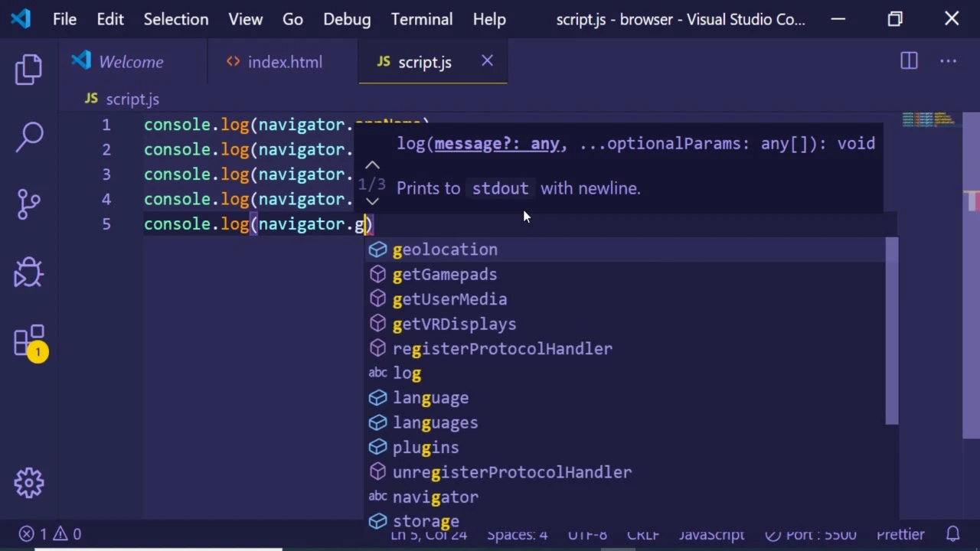Select the registerProtocolHandler completion entry
Image resolution: width=980 pixels, height=551 pixels.
502,348
